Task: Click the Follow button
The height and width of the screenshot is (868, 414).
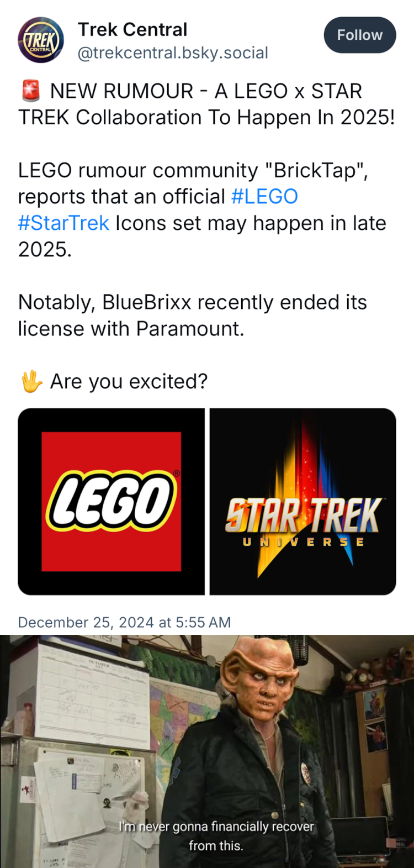Action: tap(359, 35)
